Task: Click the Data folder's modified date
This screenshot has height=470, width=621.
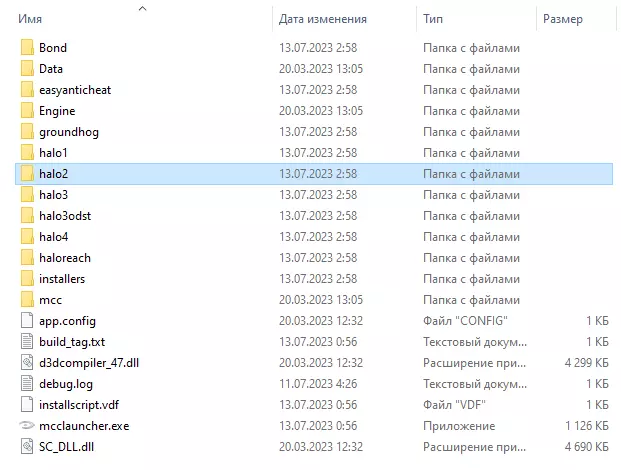Action: pos(321,69)
